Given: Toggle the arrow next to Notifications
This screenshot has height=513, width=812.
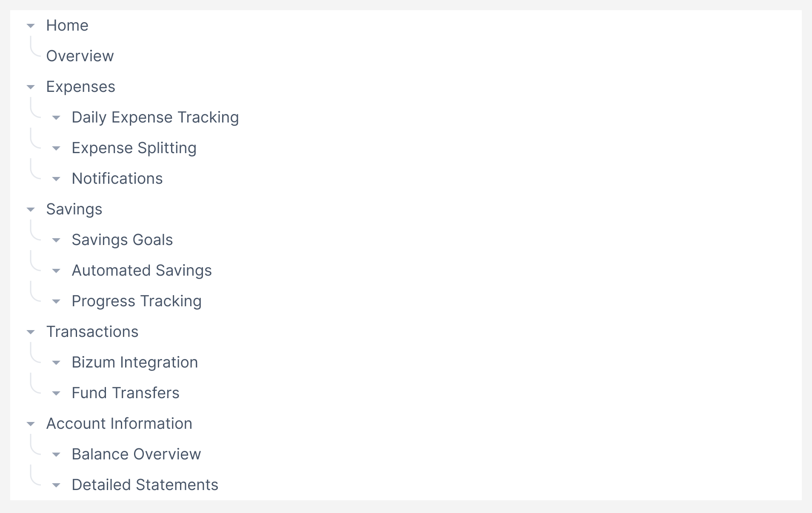Looking at the screenshot, I should tap(56, 179).
